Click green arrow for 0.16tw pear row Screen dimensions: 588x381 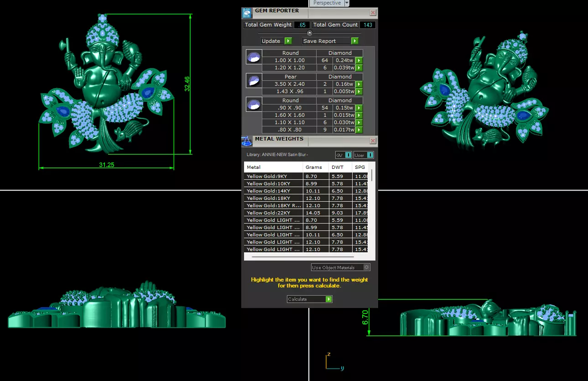pos(359,84)
